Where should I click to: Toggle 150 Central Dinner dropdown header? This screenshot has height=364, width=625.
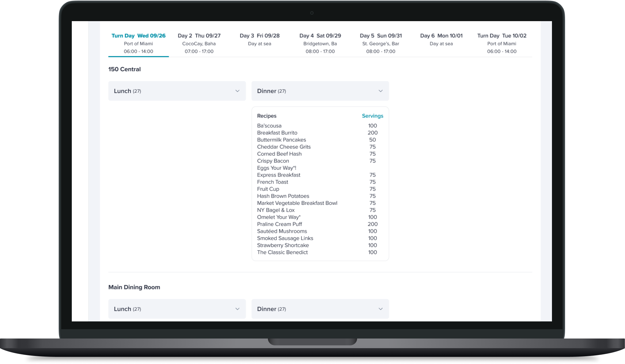coord(320,91)
